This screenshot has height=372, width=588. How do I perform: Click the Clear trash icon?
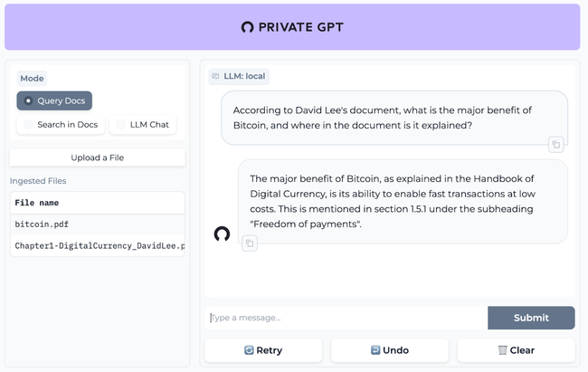point(502,350)
